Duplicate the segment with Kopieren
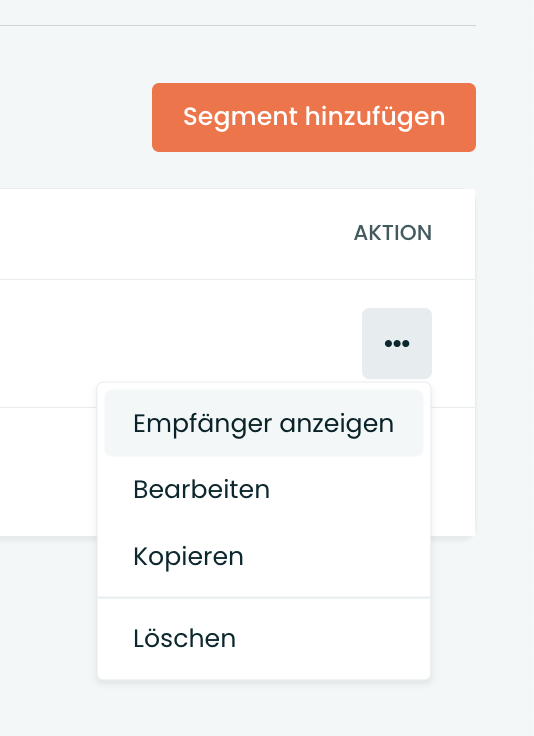Screen dimensions: 534x736 [264, 556]
